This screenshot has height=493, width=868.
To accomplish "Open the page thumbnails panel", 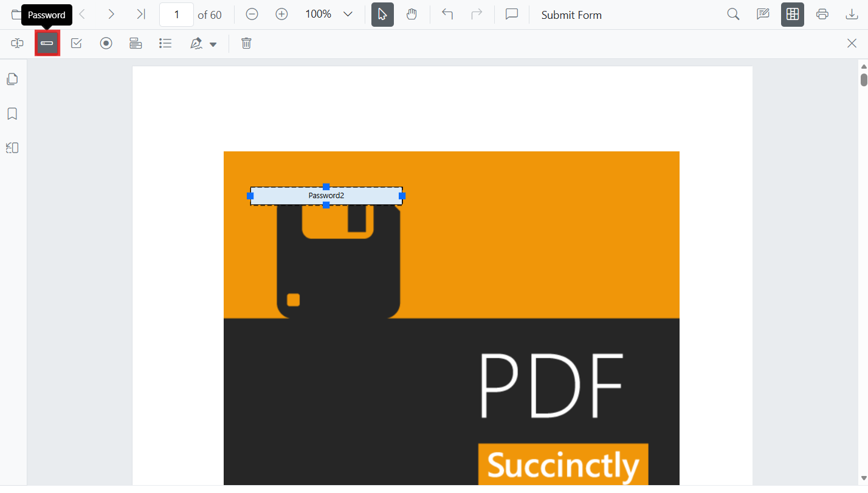I will pyautogui.click(x=12, y=79).
